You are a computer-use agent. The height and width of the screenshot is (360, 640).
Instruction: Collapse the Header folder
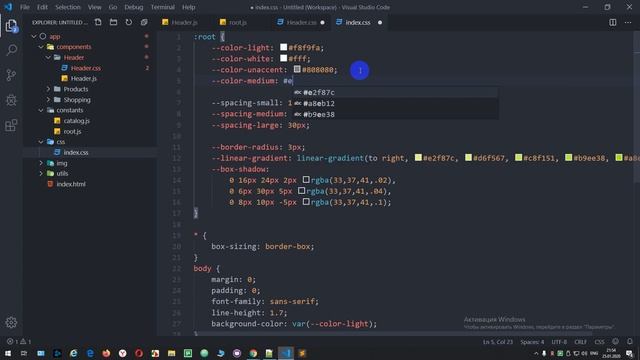tap(48, 58)
